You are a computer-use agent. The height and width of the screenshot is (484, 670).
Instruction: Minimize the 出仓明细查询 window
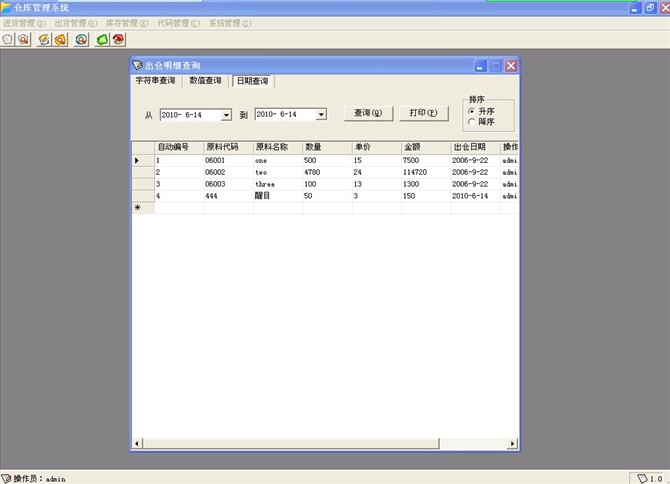481,66
